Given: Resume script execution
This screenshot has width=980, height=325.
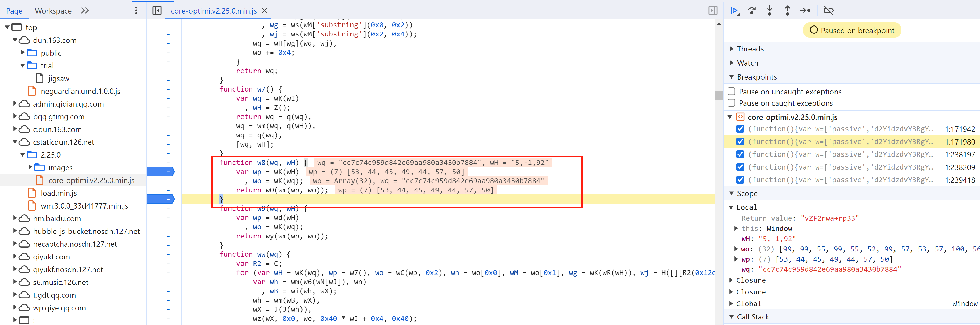Looking at the screenshot, I should click(734, 11).
